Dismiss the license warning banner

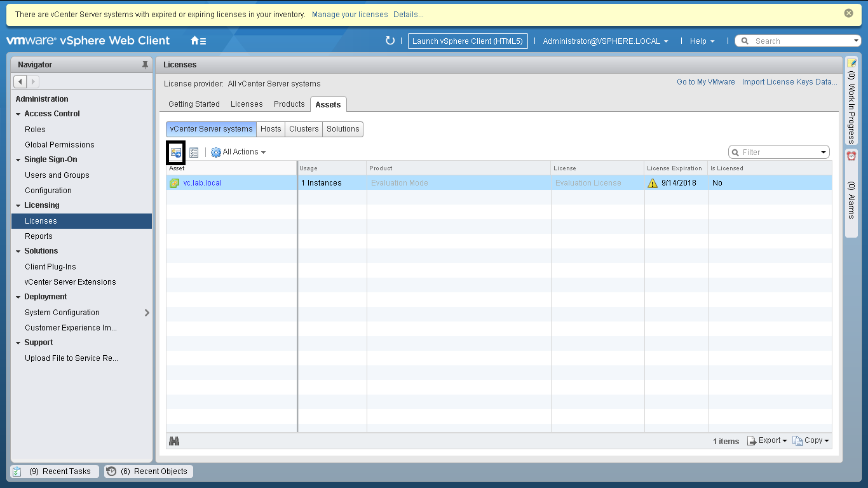point(848,13)
